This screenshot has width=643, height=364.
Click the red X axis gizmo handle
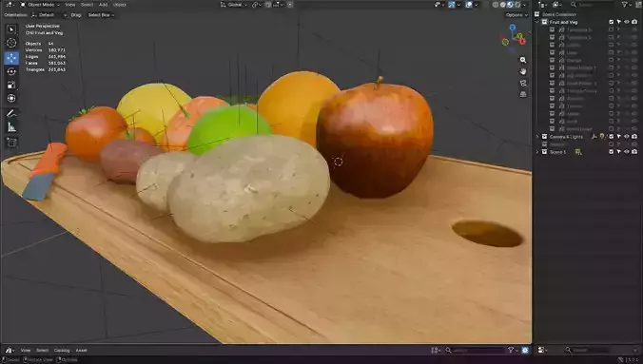tap(521, 42)
